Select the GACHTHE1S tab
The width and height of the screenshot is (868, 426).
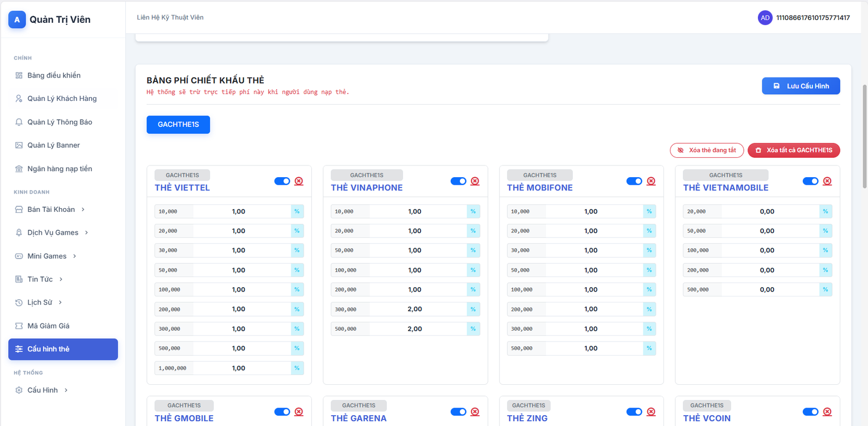[178, 125]
